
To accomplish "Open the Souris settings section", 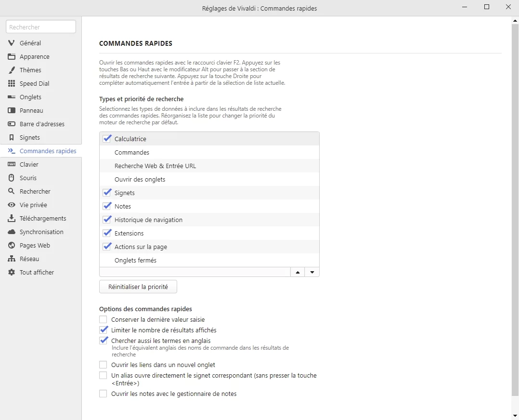I will [41, 178].
